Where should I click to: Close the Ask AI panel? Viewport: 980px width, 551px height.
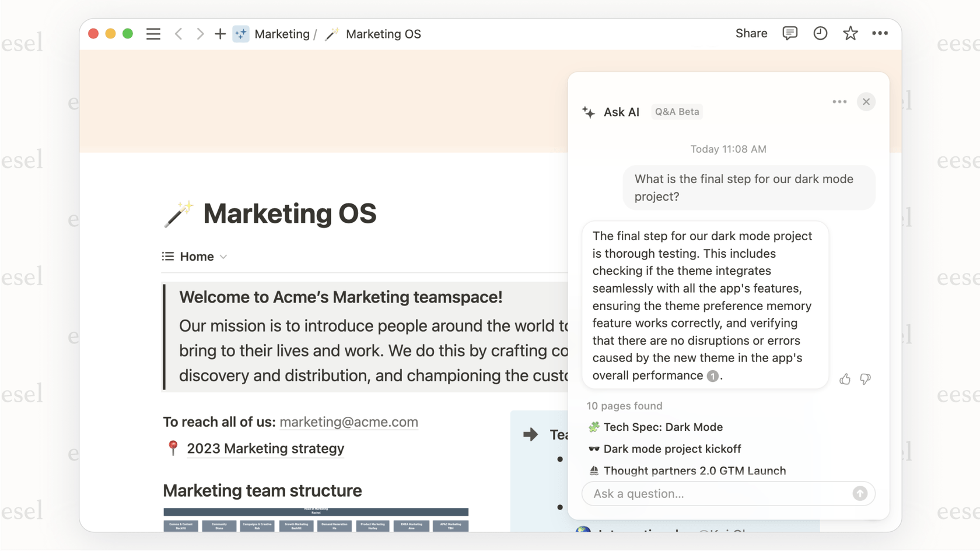coord(866,101)
